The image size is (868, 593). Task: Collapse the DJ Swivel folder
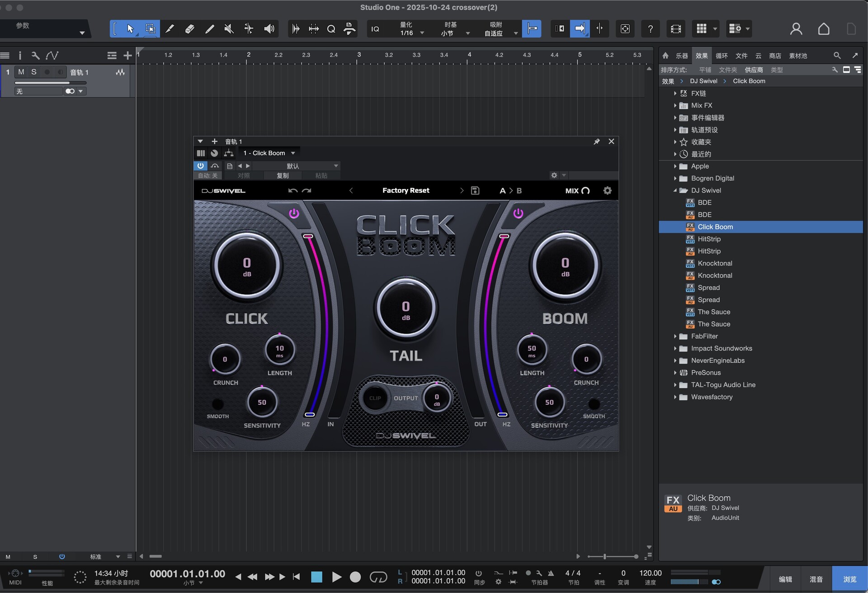pos(675,190)
